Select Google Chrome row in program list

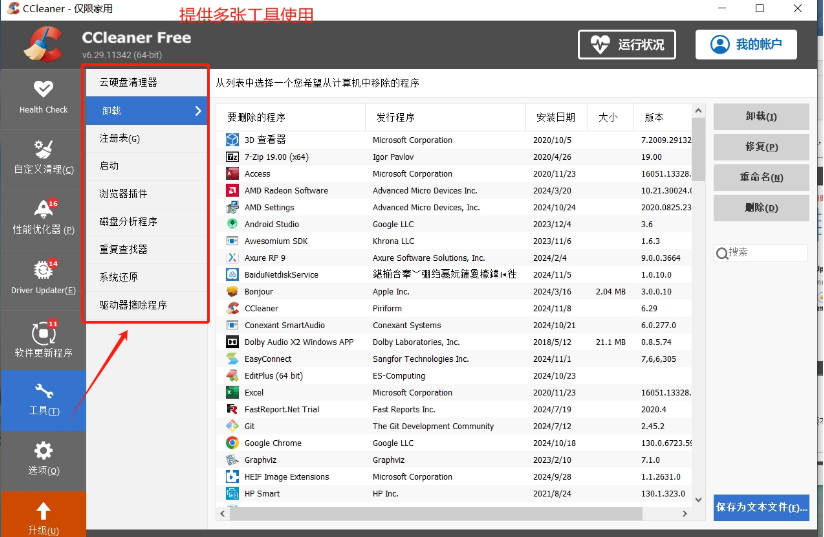(273, 443)
